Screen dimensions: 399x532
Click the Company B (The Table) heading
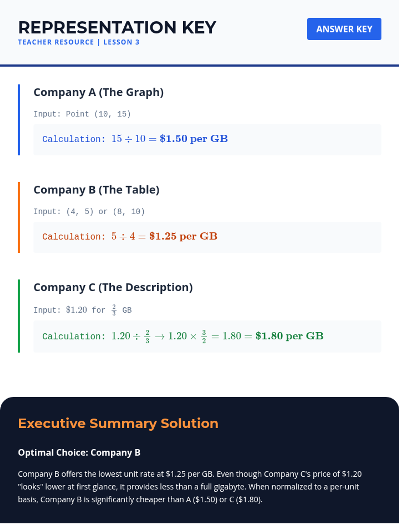(x=96, y=190)
